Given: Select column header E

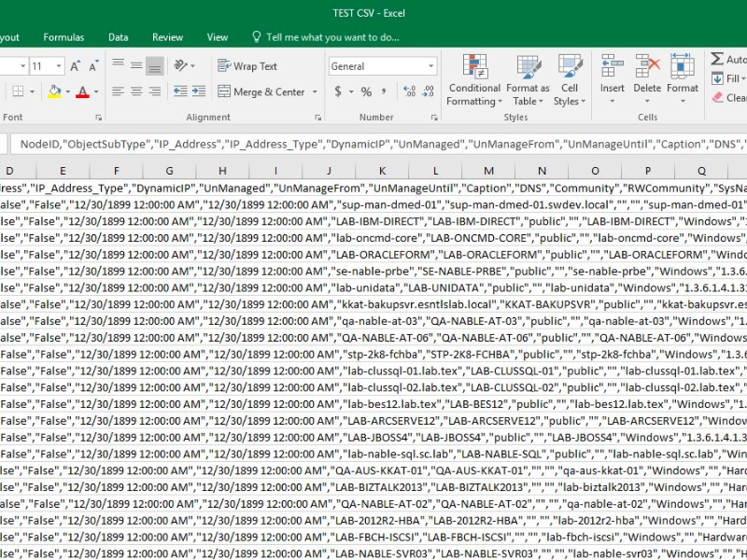Looking at the screenshot, I should pos(63,171).
